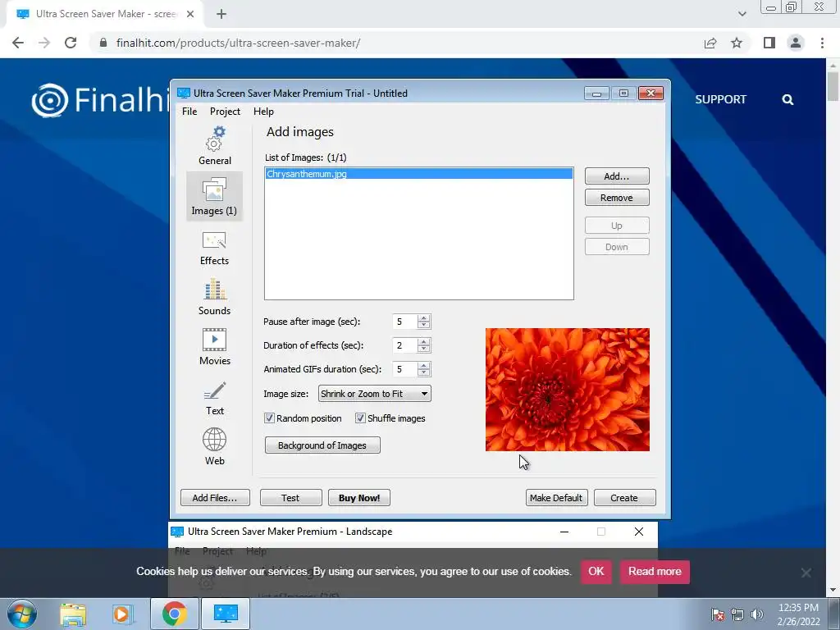Open the File menu
Image resolution: width=840 pixels, height=630 pixels.
pyautogui.click(x=189, y=112)
